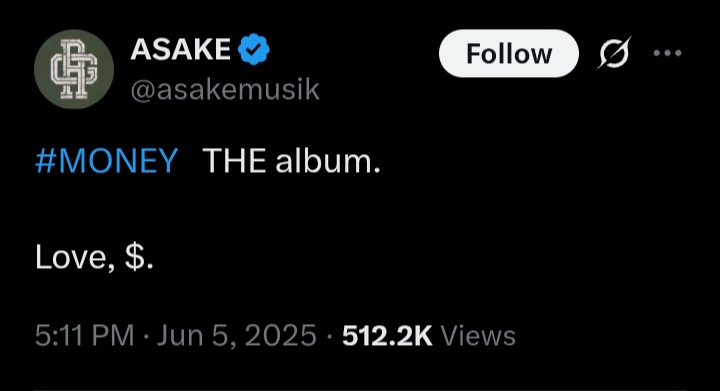Select the "Love, $." line of the post
Viewport: 720px width, 391px height.
click(x=94, y=257)
